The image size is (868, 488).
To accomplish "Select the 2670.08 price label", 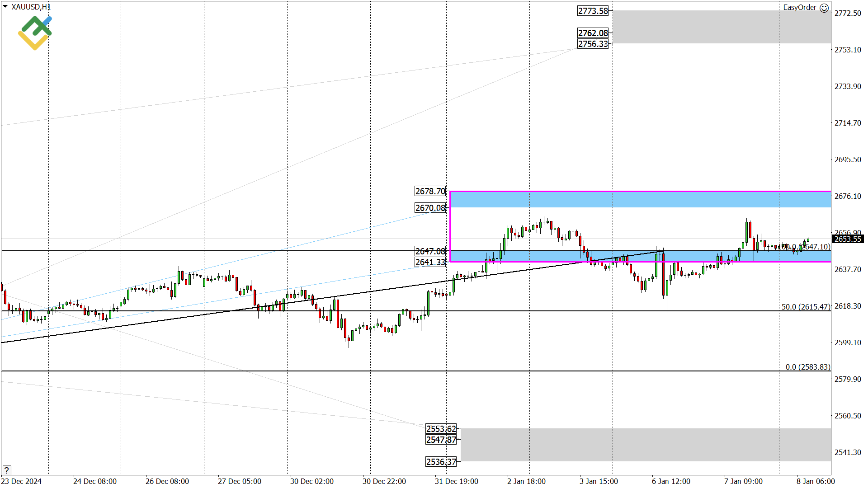I will (430, 208).
